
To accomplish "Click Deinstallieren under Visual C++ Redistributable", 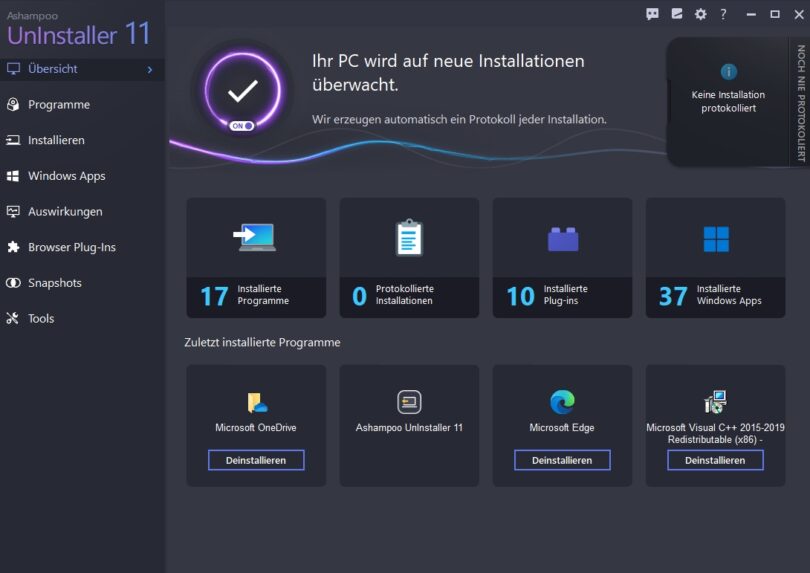I will 715,460.
